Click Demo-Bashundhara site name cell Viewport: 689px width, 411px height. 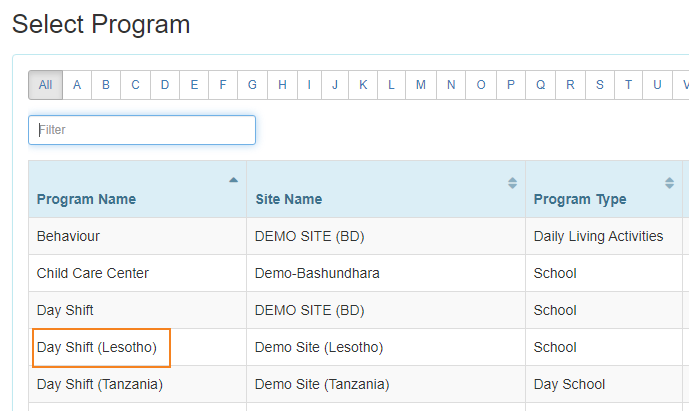tap(317, 273)
